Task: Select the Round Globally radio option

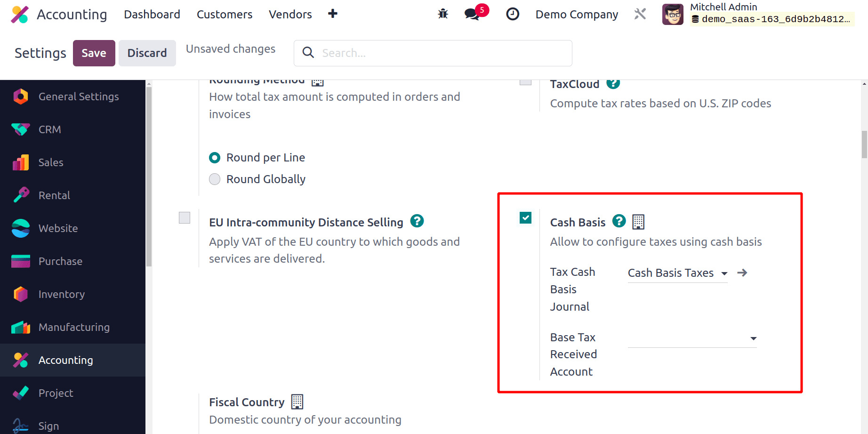Action: pyautogui.click(x=215, y=179)
